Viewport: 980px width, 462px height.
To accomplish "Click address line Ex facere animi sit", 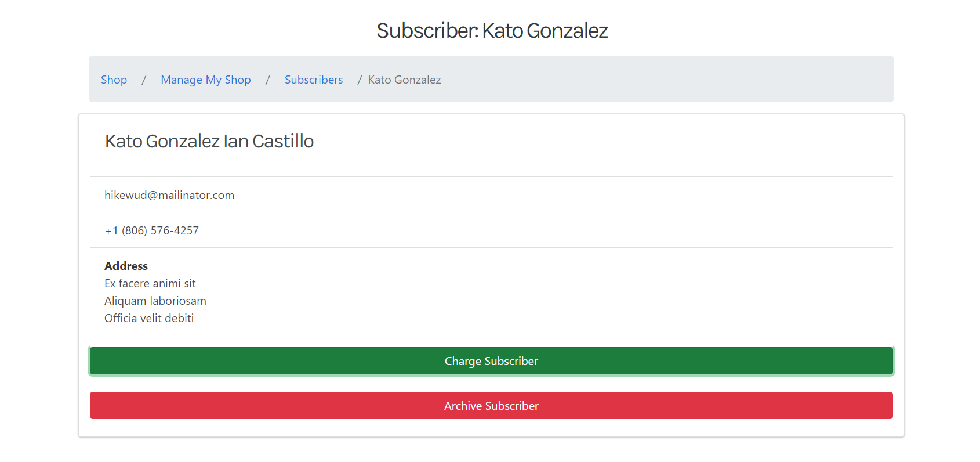I will [x=150, y=283].
